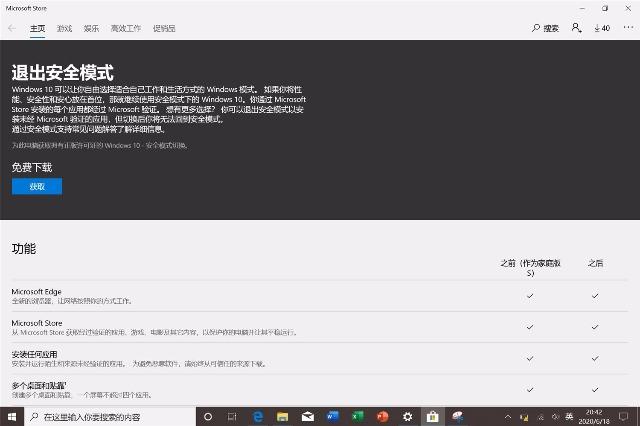This screenshot has height=426, width=640.
Task: Click 多个桌面和贴靠 checkmark in 之前 column
Action: [530, 390]
